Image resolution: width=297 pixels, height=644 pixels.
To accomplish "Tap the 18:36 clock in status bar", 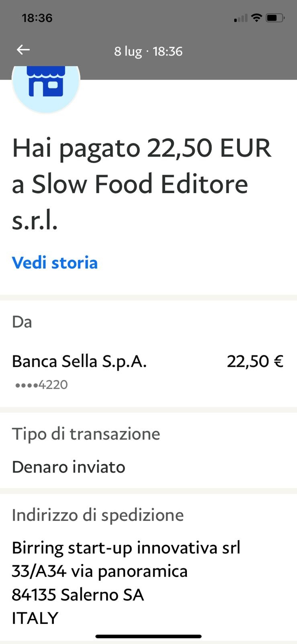I will (37, 18).
